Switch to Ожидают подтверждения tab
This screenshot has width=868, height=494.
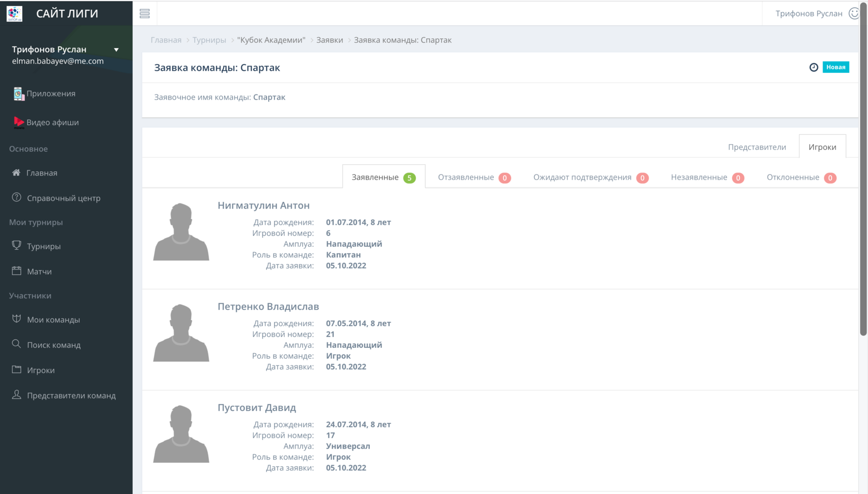[591, 177]
